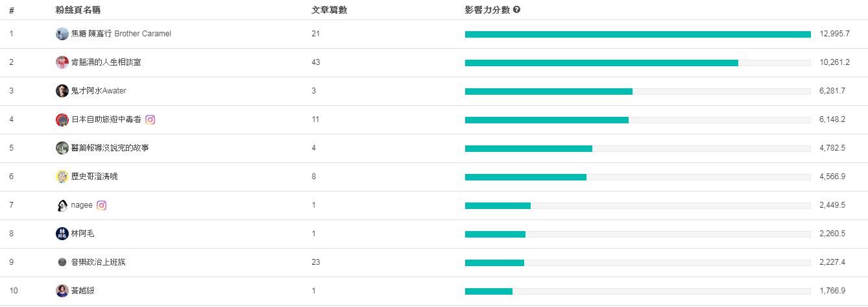The width and height of the screenshot is (868, 307).
Task: Open the 歷史哥澄清唬 profile avatar
Action: (62, 177)
